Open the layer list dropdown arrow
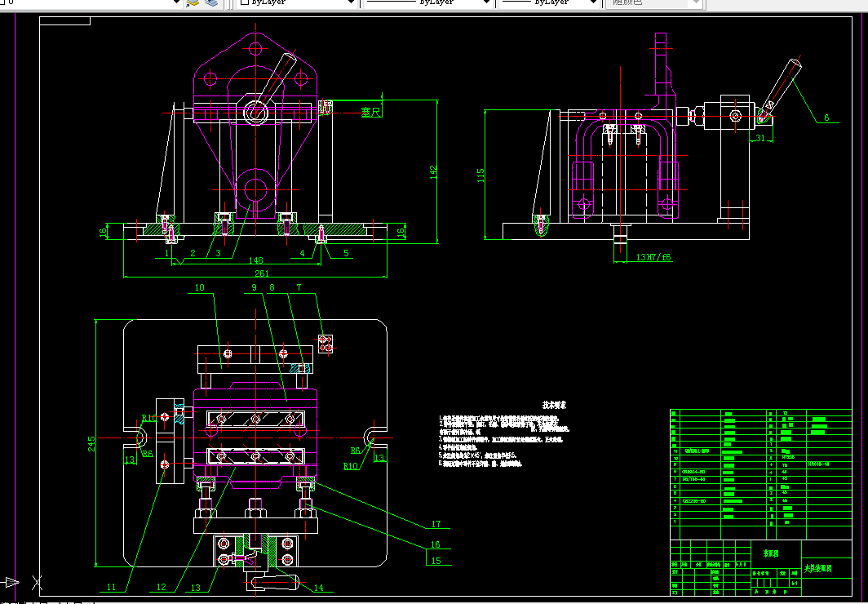The width and height of the screenshot is (868, 604). tap(177, 2)
